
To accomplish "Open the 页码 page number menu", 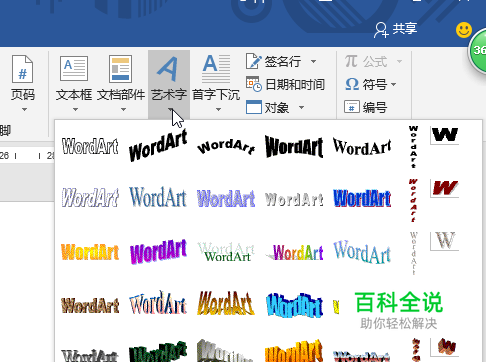I will point(23,83).
